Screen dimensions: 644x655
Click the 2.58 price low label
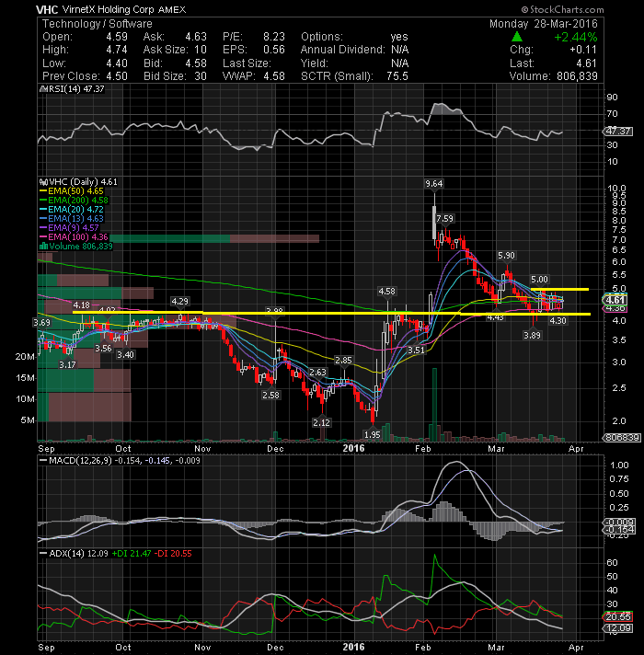pyautogui.click(x=270, y=396)
